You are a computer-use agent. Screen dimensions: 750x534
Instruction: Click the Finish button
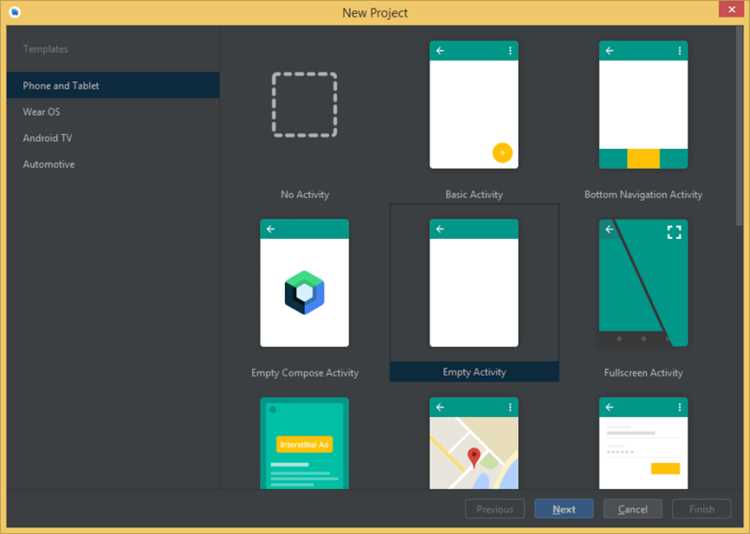(x=702, y=509)
